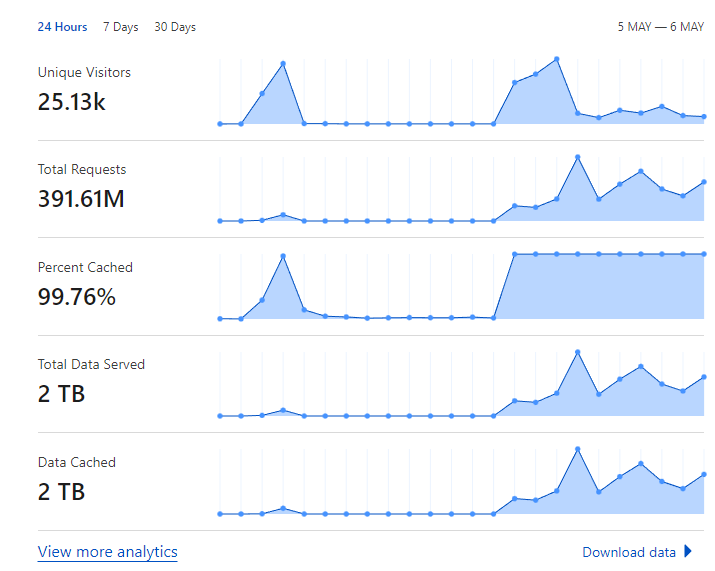Image resolution: width=715 pixels, height=571 pixels.
Task: Select the Percent Cached label
Action: pos(85,267)
